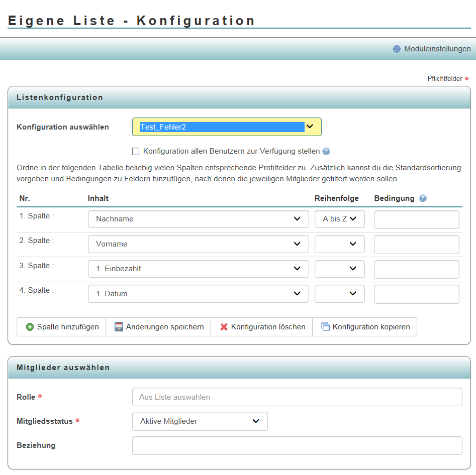
Task: Click the Bedingung field for 1. Spalte
Action: click(416, 219)
